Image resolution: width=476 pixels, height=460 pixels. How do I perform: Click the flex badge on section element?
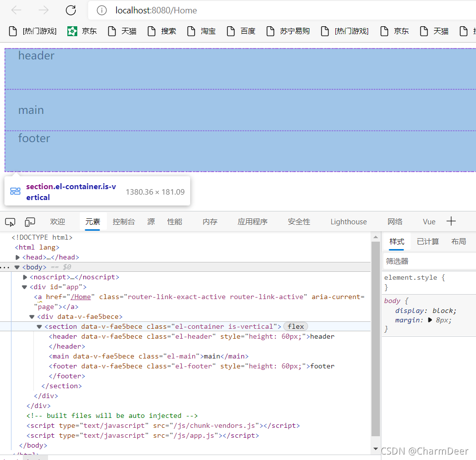point(296,326)
